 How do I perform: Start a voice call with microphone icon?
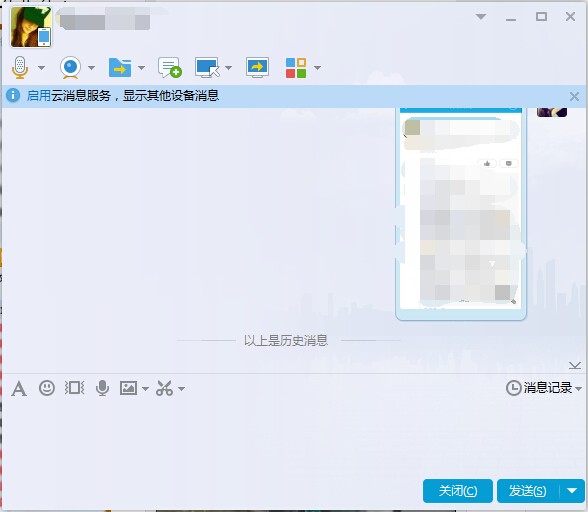pos(20,68)
